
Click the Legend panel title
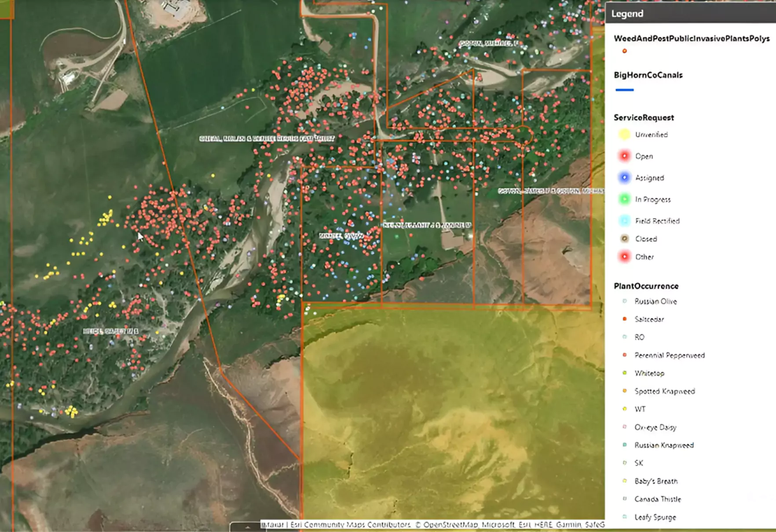point(627,14)
